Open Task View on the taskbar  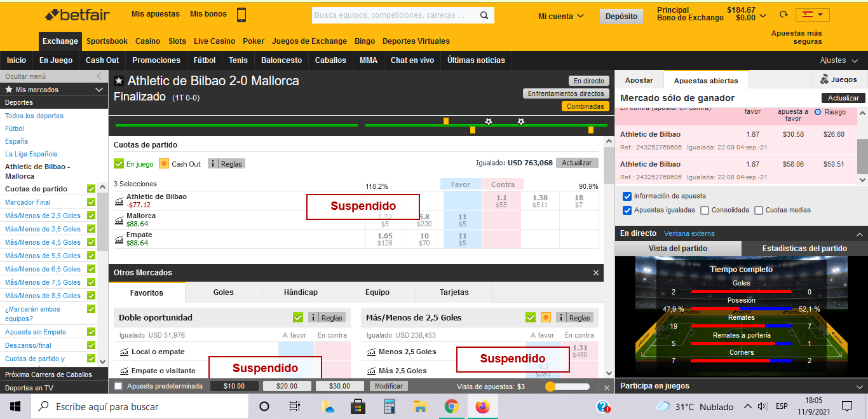[x=295, y=406]
